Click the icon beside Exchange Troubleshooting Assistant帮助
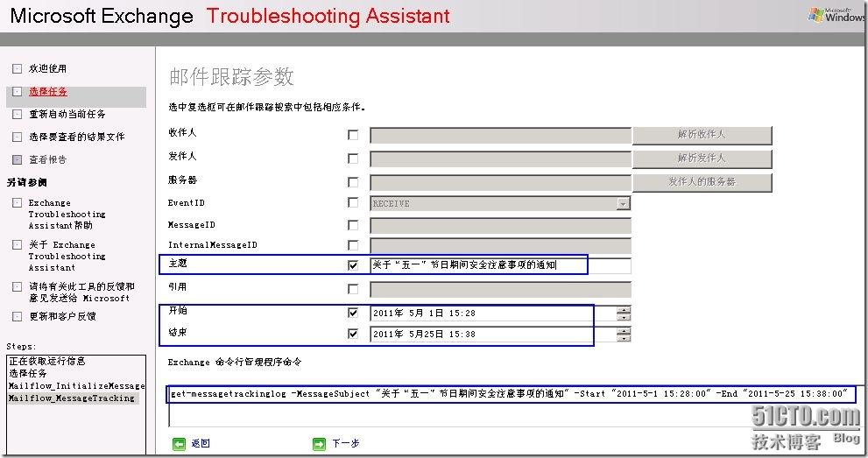 [x=17, y=202]
